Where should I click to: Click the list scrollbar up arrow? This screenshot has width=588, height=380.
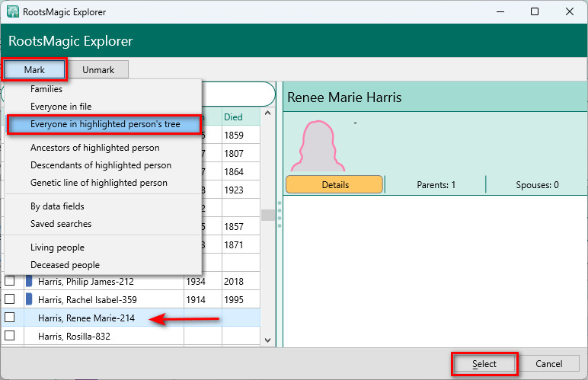[x=268, y=113]
